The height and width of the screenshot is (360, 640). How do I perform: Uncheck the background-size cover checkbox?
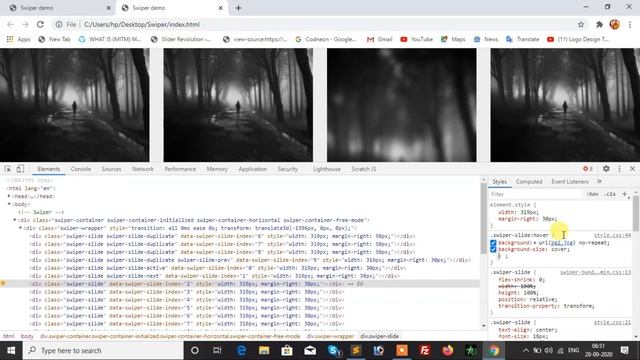493,249
